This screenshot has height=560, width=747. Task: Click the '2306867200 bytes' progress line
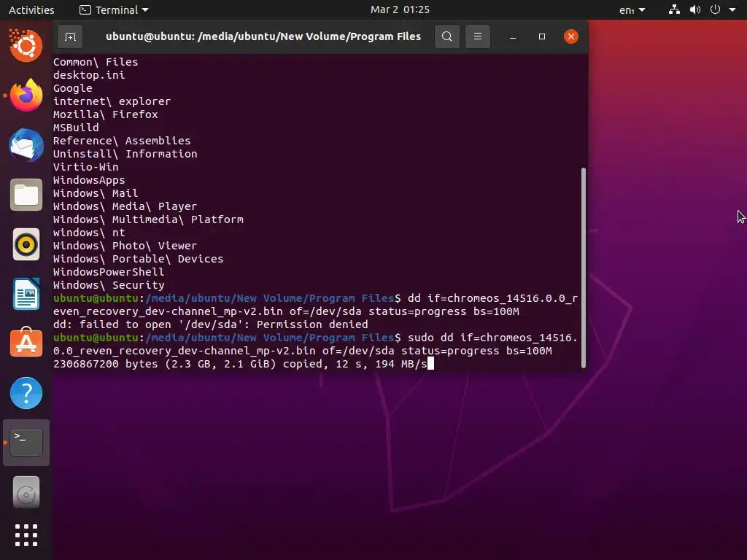point(240,364)
